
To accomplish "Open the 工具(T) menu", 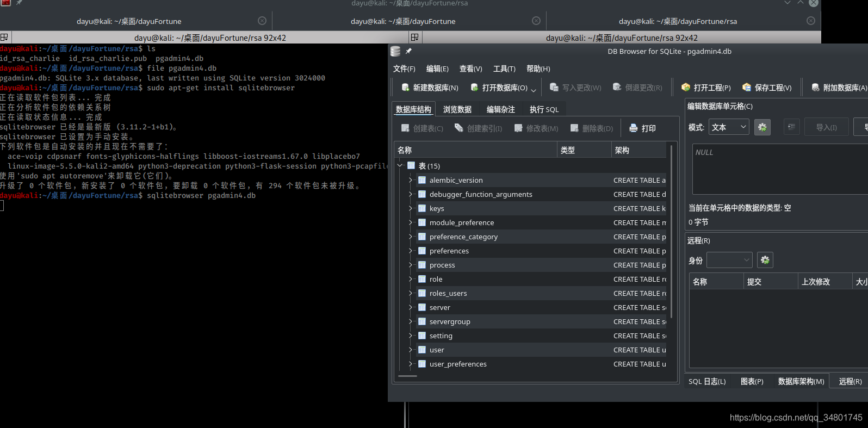I will 504,69.
